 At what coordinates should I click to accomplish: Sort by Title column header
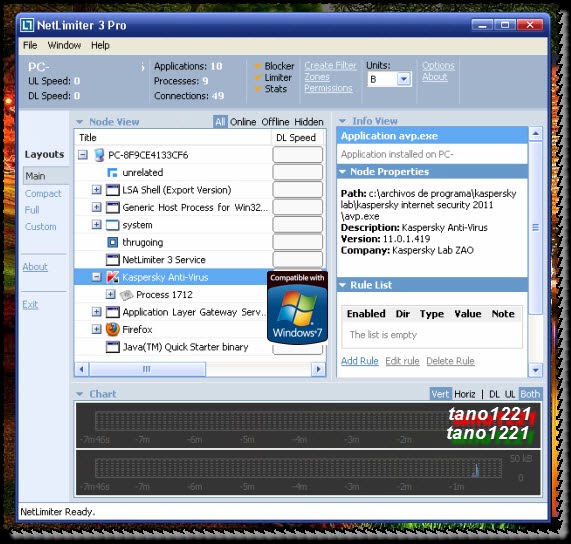click(x=173, y=138)
